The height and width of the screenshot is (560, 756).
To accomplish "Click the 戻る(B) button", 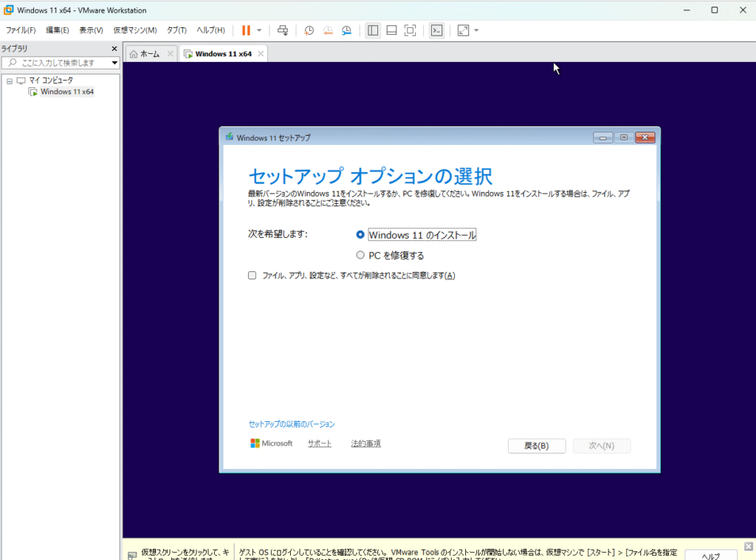I will click(537, 446).
